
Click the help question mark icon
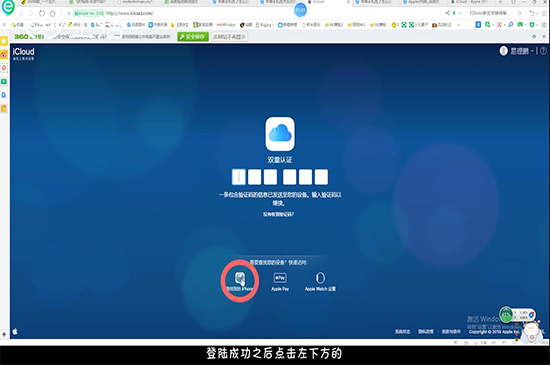click(543, 51)
